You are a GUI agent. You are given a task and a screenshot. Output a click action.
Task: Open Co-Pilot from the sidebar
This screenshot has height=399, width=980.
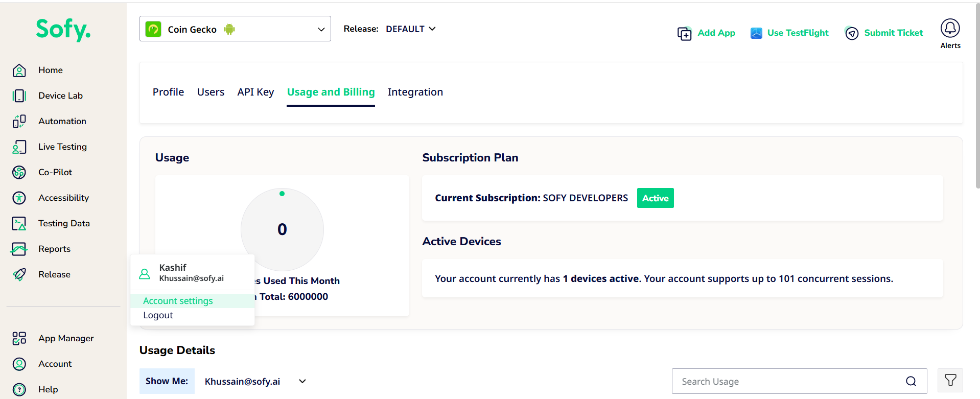[x=19, y=172]
